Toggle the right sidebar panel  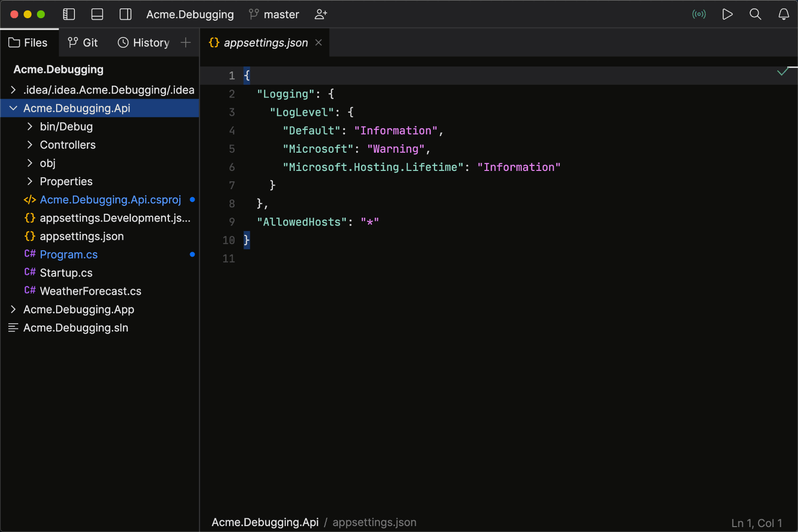tap(126, 14)
